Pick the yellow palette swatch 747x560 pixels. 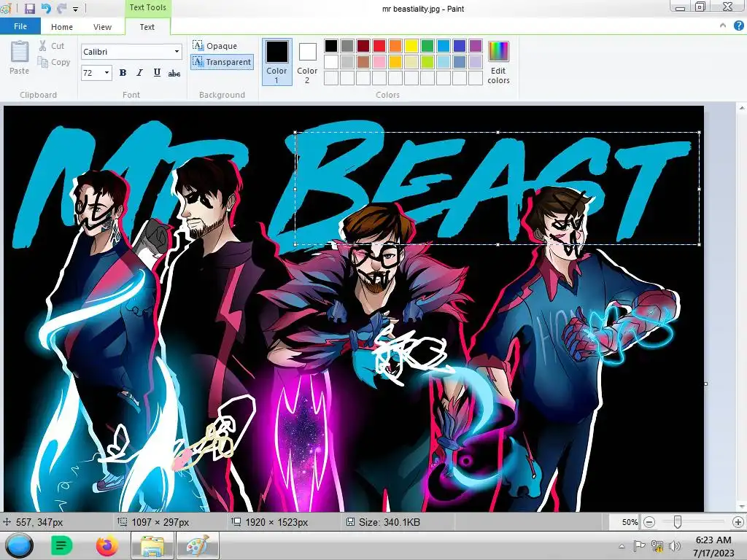(411, 46)
